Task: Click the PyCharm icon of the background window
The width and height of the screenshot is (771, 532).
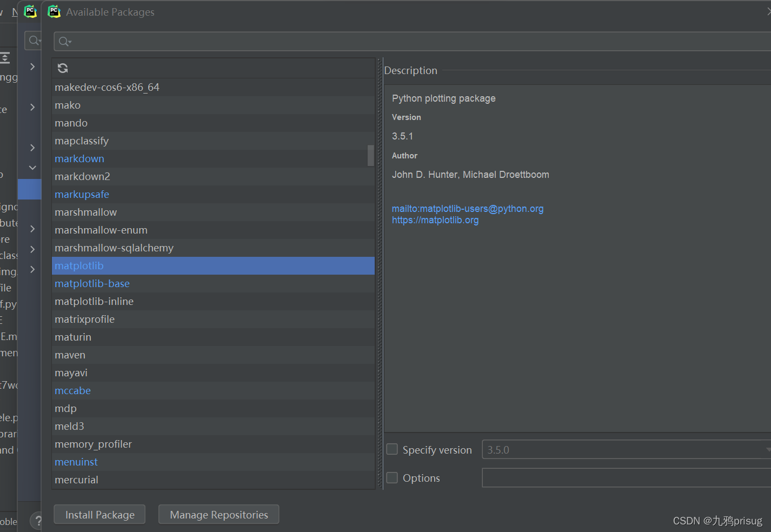Action: pos(30,11)
